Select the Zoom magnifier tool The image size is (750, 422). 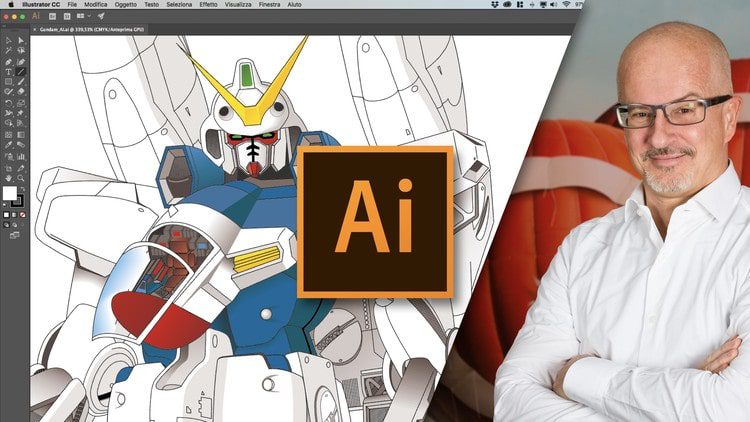22,178
